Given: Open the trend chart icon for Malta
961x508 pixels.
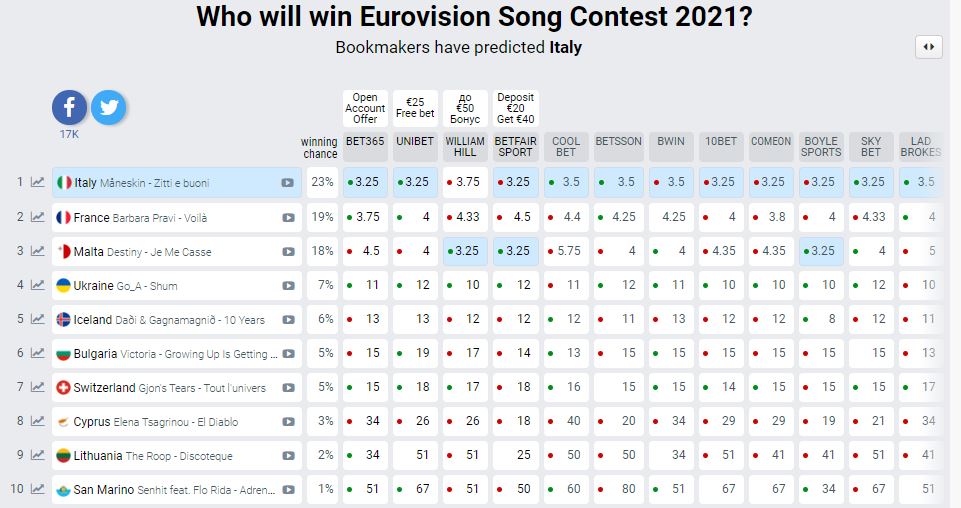Looking at the screenshot, I should (x=38, y=251).
